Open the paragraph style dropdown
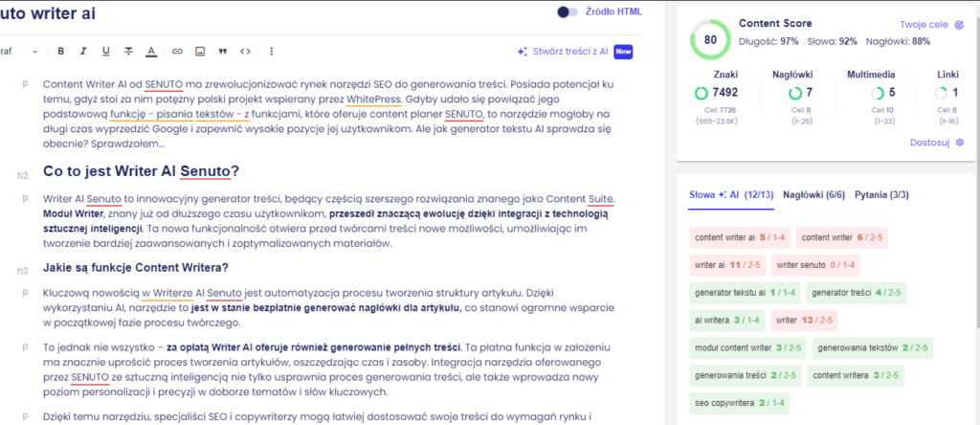 click(19, 52)
